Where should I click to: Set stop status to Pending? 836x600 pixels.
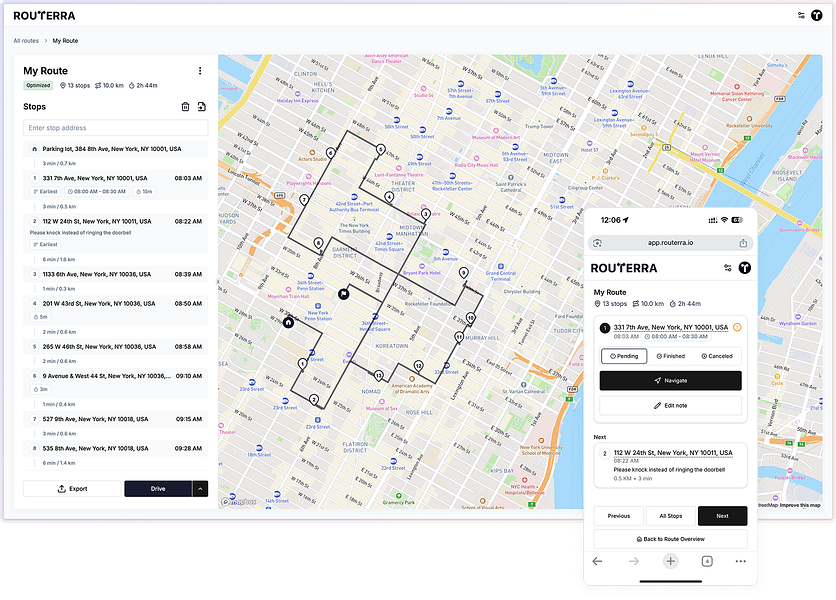(x=624, y=356)
